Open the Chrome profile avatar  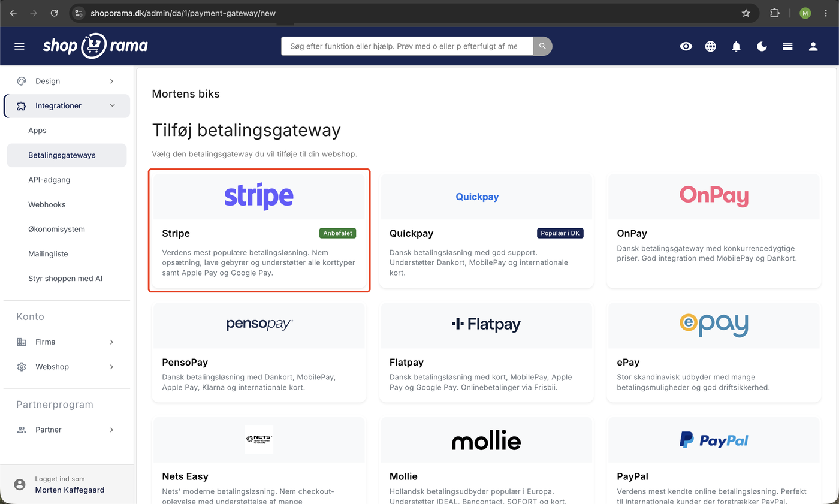tap(805, 13)
